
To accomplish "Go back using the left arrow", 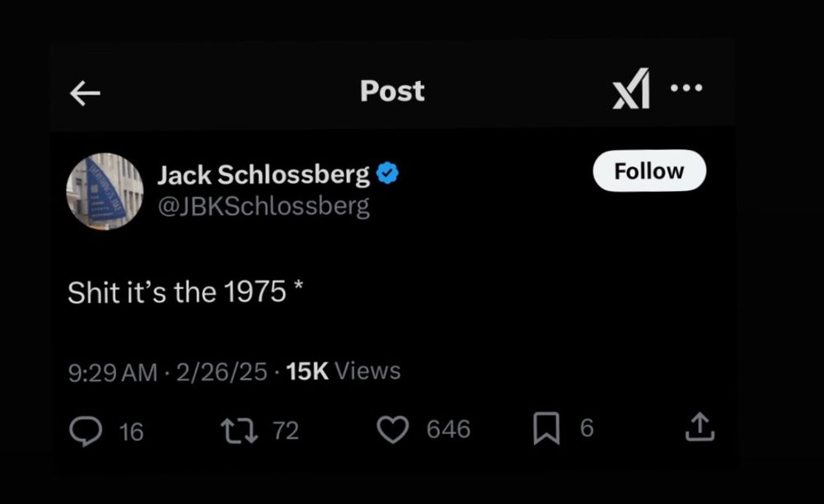I will (x=85, y=94).
